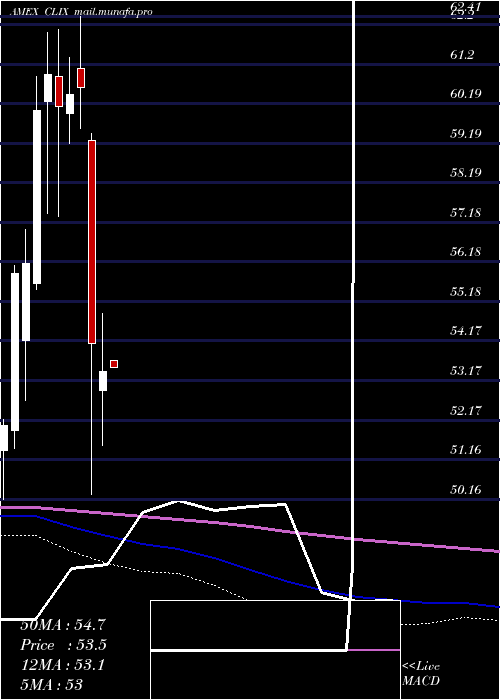This screenshot has height=700, width=500.
Task: Click the tallest white candle body near 58
Action: (x=37, y=197)
